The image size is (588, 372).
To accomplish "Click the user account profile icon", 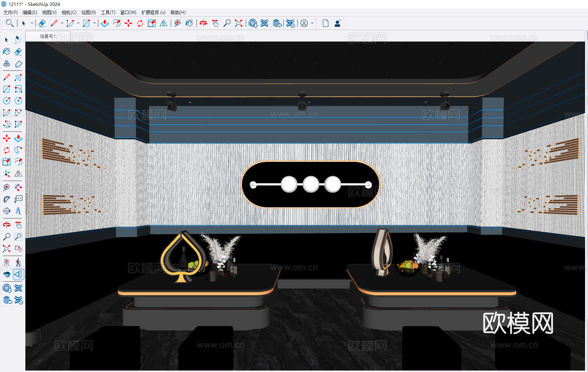I will click(x=304, y=23).
